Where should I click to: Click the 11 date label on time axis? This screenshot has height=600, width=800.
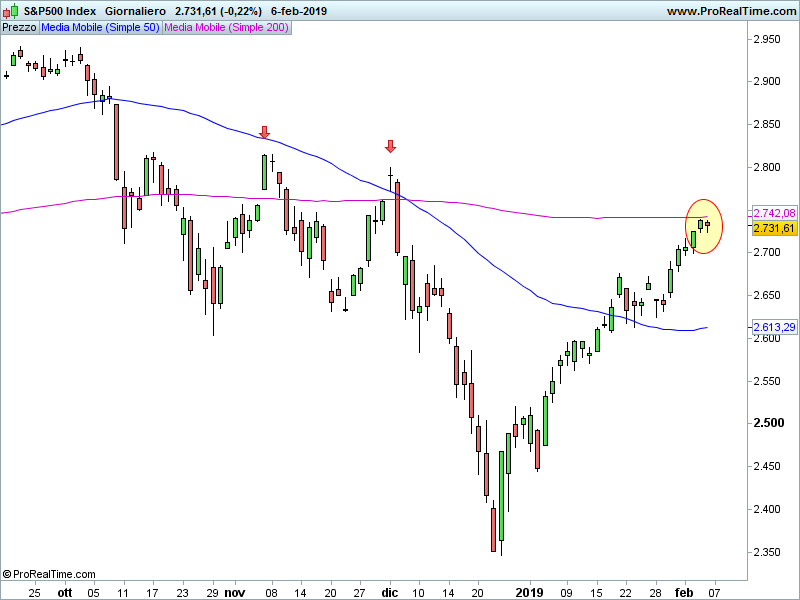pos(122,593)
